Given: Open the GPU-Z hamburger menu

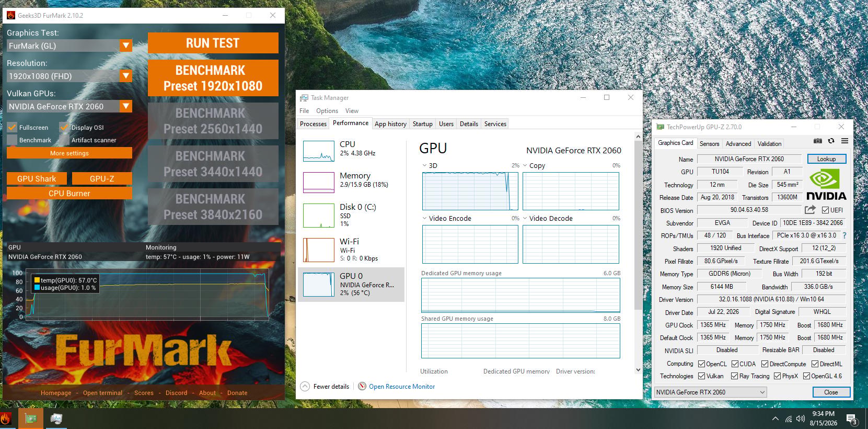Looking at the screenshot, I should [x=844, y=141].
